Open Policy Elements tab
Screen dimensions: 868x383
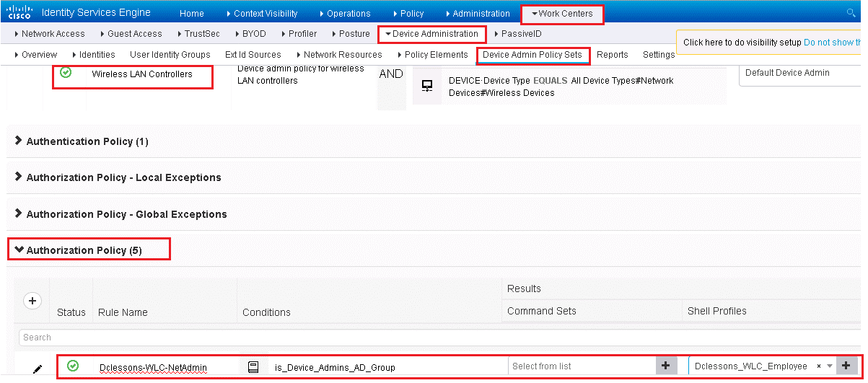pos(433,55)
